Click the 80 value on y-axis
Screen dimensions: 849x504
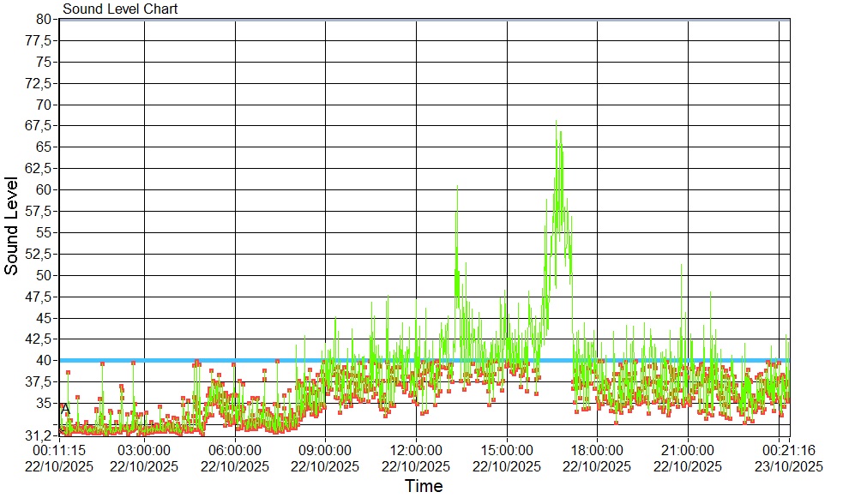click(x=44, y=19)
